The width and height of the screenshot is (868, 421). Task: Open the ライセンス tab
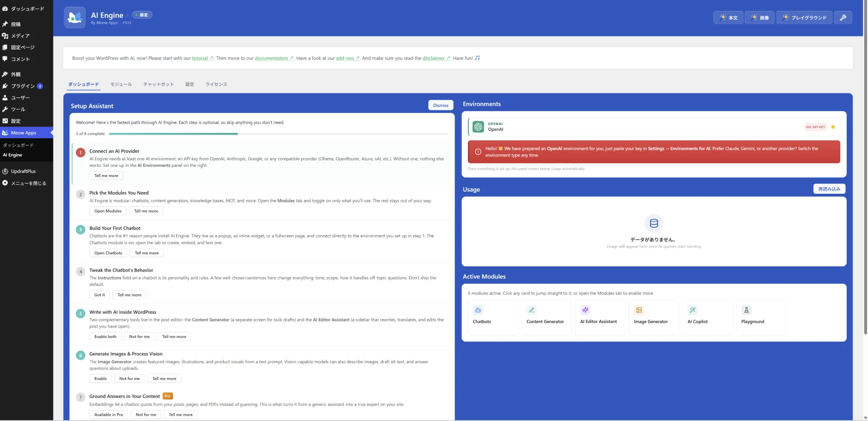coord(216,84)
